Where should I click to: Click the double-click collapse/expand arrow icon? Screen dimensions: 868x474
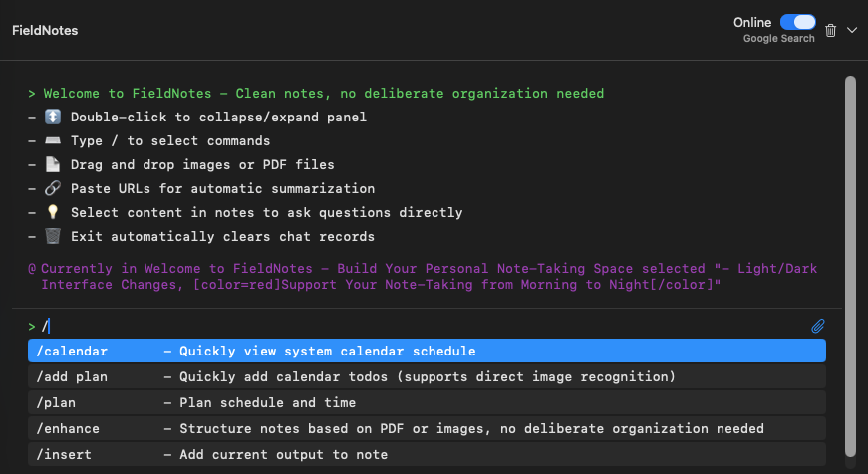click(x=53, y=117)
